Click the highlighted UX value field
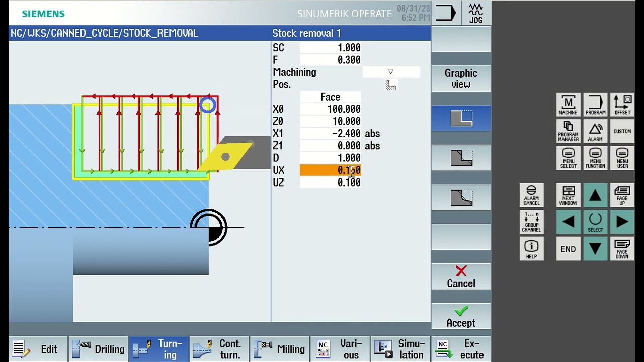Screen dimensions: 644x362 pyautogui.click(x=331, y=170)
